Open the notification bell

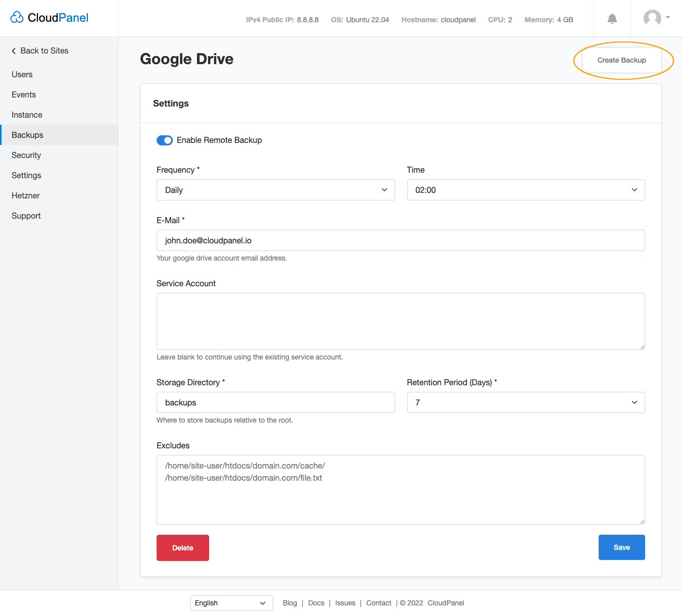(612, 18)
